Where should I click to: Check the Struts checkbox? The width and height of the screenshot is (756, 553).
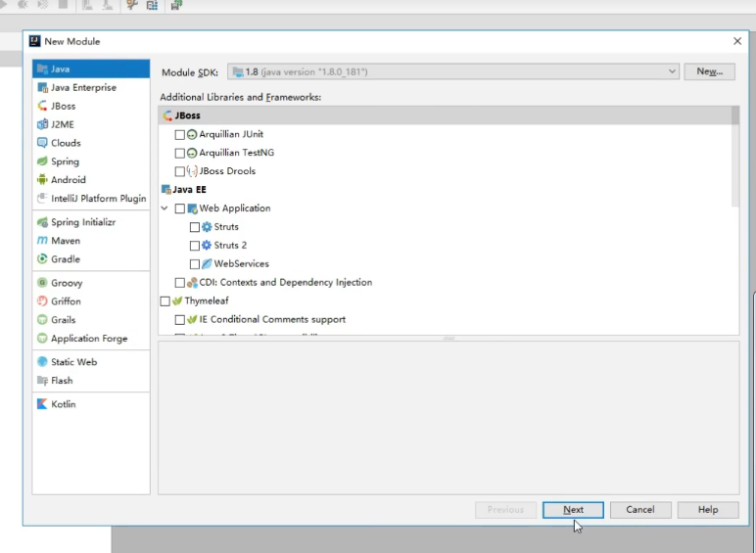(x=195, y=227)
